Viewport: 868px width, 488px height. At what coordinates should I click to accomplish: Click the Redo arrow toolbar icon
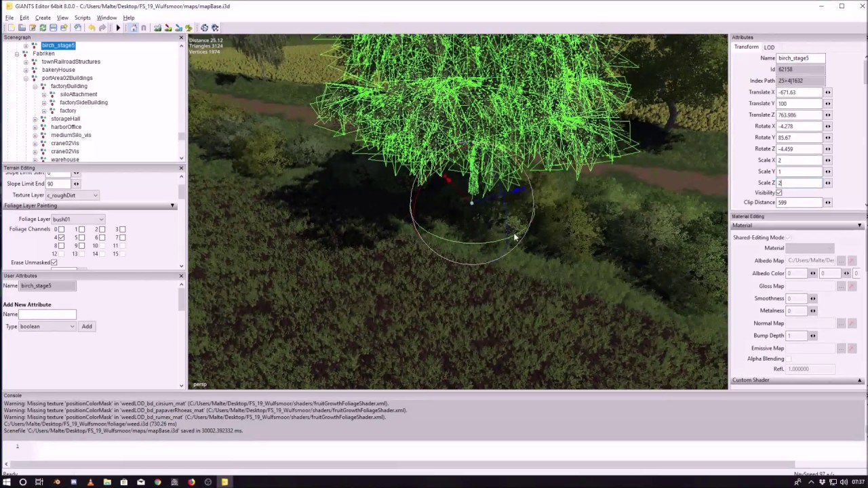[x=102, y=28]
